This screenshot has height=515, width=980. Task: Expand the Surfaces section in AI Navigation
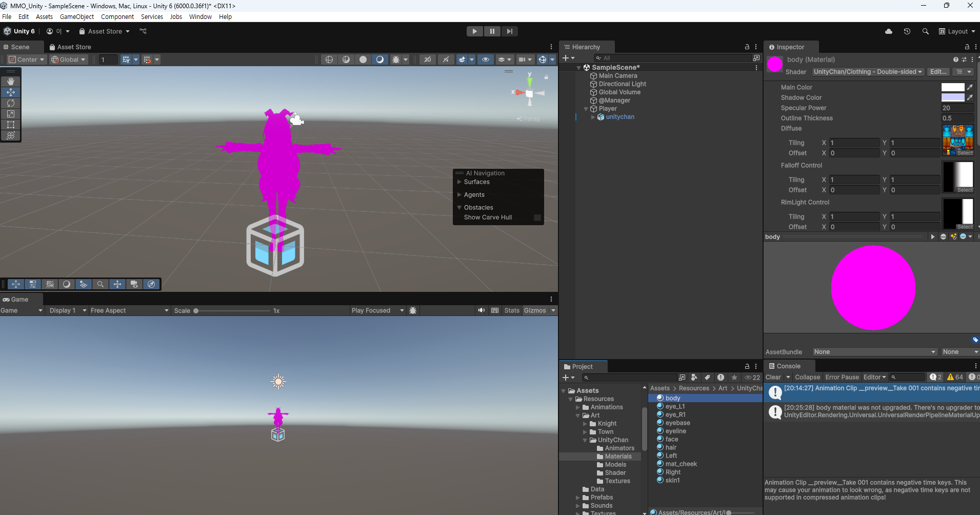[x=459, y=182]
